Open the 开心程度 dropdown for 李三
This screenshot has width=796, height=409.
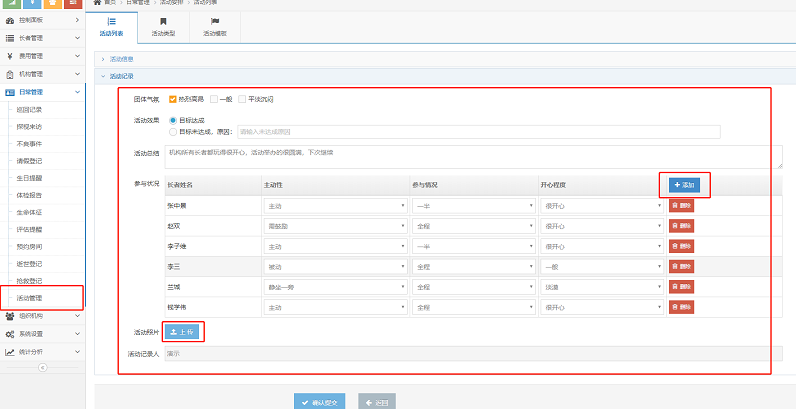point(603,267)
